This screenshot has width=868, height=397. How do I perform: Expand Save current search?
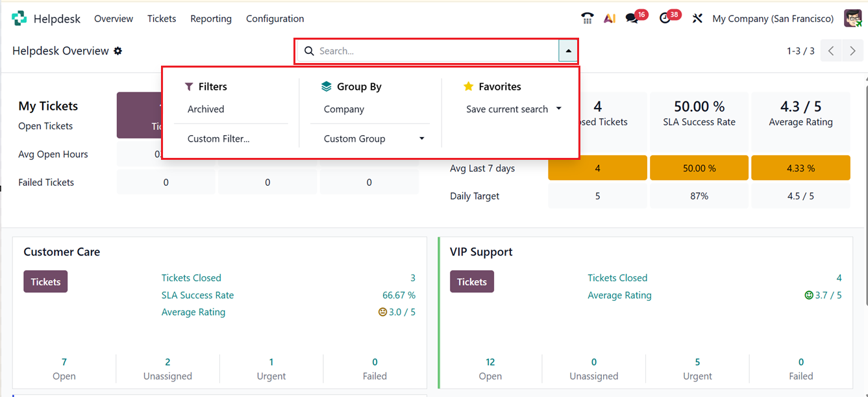[514, 109]
